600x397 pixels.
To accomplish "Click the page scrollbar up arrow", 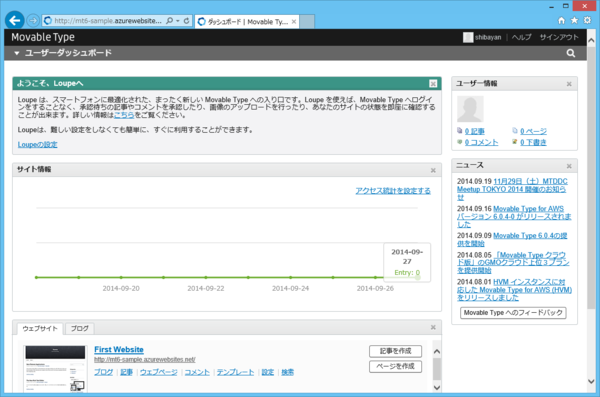I will pyautogui.click(x=591, y=40).
